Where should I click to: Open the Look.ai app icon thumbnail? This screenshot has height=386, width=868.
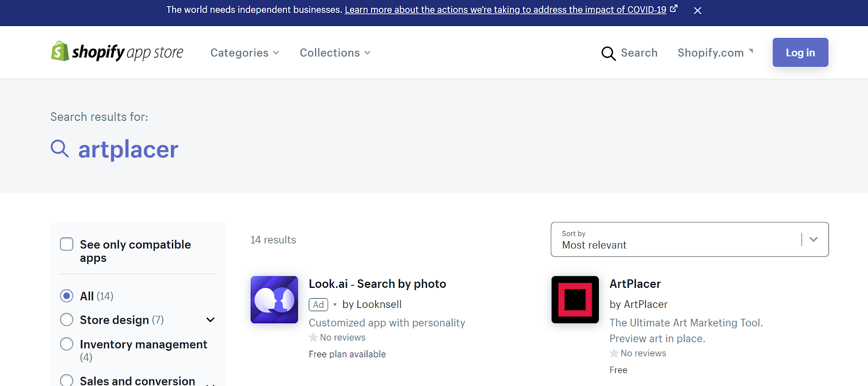[x=275, y=300]
